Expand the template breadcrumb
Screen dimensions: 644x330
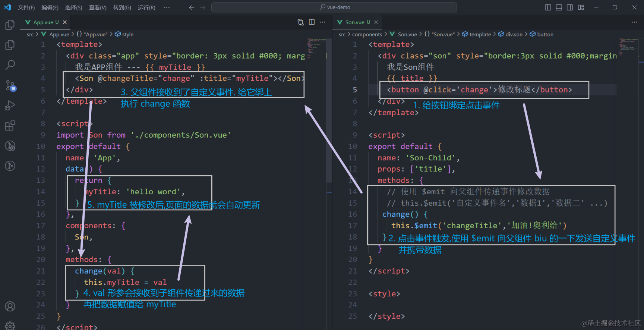pyautogui.click(x=477, y=34)
